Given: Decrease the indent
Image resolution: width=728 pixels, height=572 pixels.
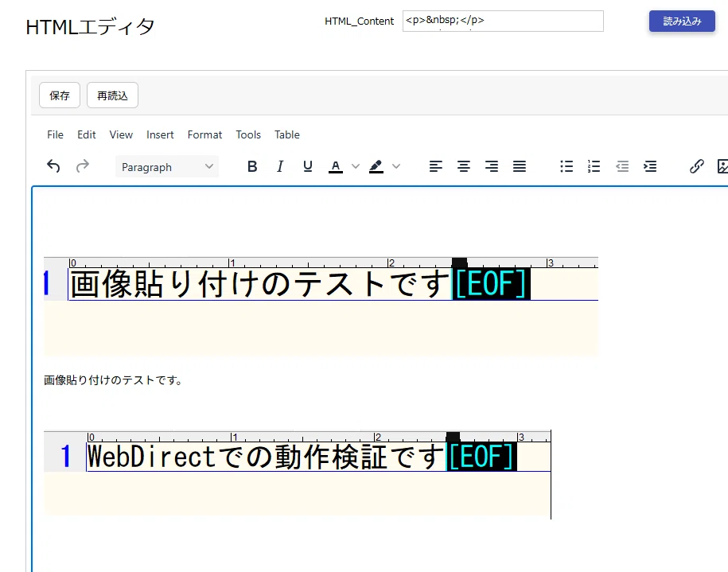Looking at the screenshot, I should 622,166.
